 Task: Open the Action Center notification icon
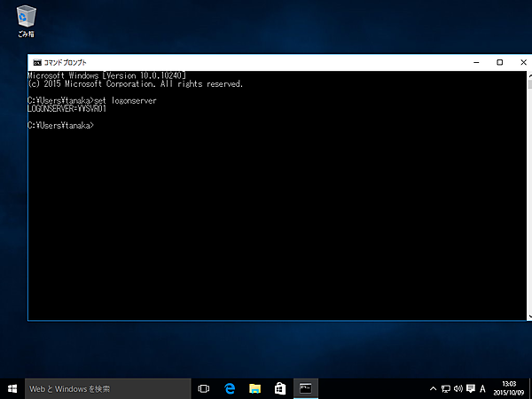(x=469, y=388)
